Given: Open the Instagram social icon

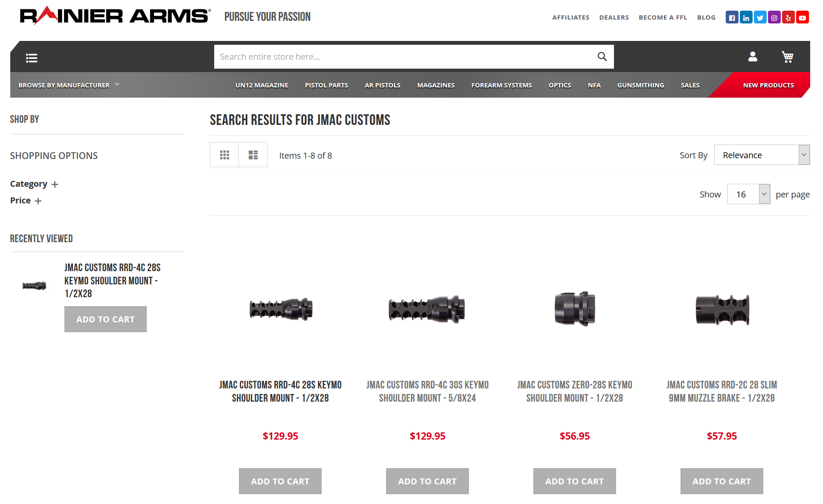Looking at the screenshot, I should coord(774,17).
